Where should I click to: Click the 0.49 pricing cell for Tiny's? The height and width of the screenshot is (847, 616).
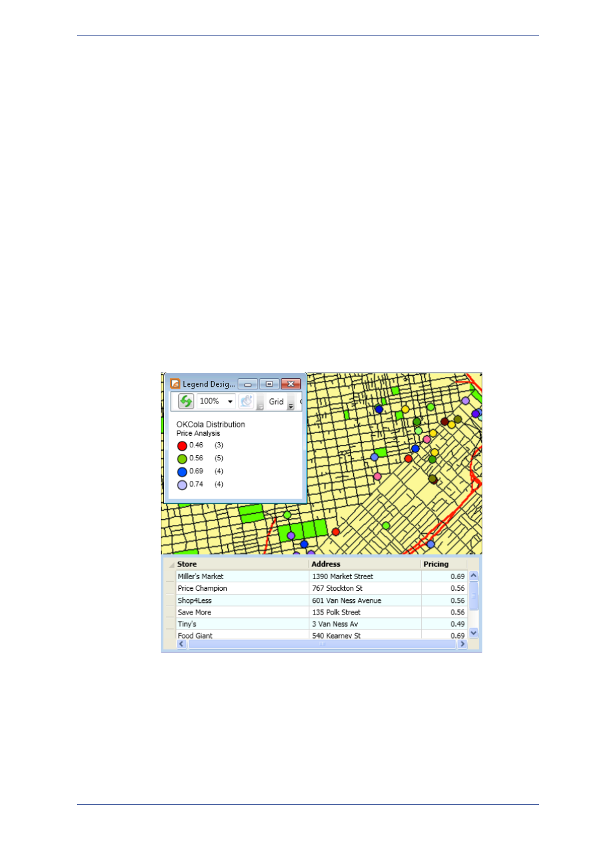444,624
